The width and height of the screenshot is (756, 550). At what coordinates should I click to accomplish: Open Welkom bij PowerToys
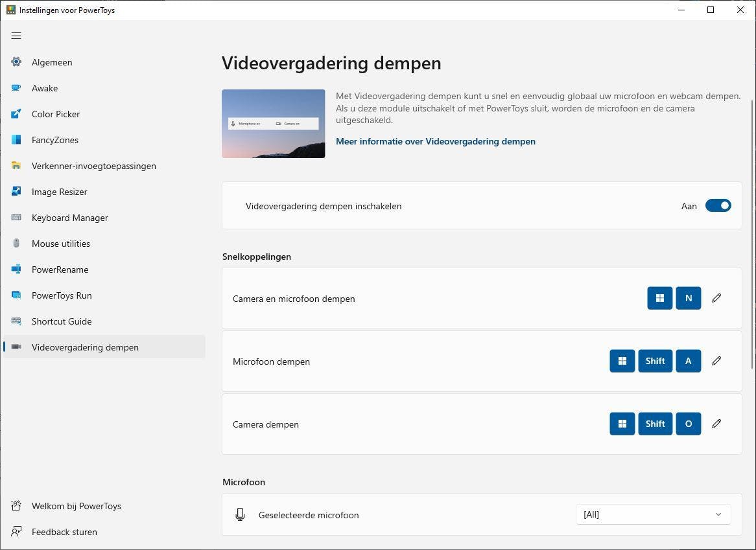point(76,506)
